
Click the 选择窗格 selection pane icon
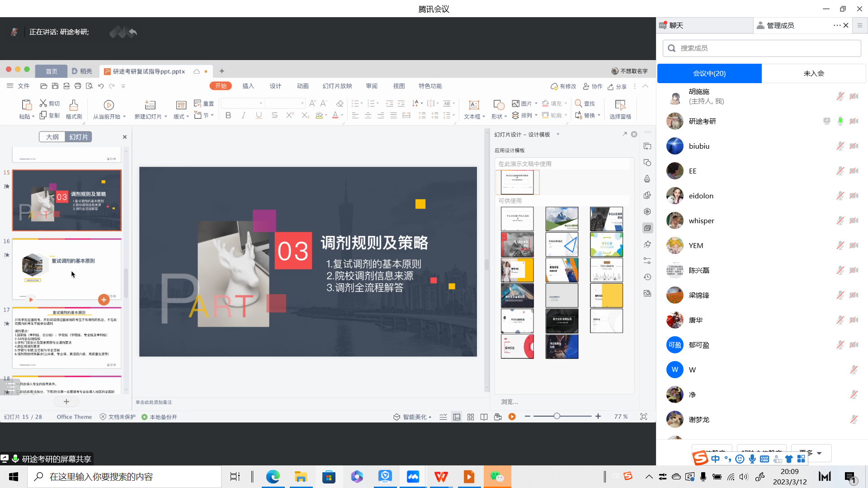pos(620,105)
